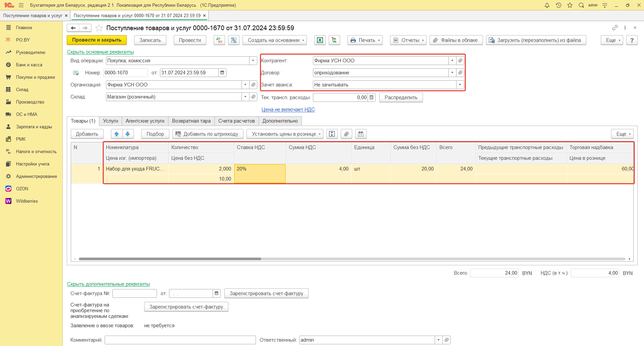644x346 pixels.
Task: Open the help question mark button
Action: click(x=632, y=40)
